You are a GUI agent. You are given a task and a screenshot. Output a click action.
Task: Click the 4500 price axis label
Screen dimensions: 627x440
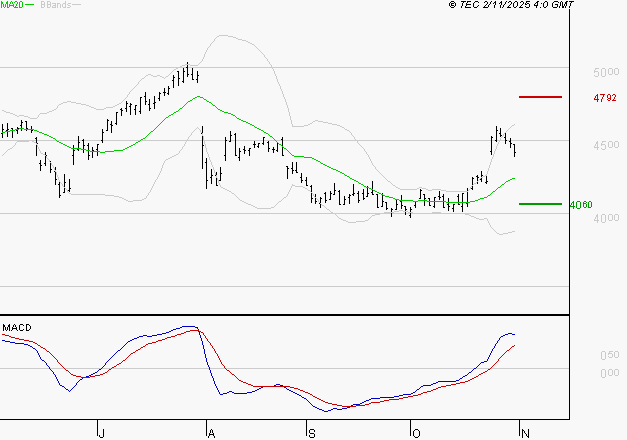(606, 145)
